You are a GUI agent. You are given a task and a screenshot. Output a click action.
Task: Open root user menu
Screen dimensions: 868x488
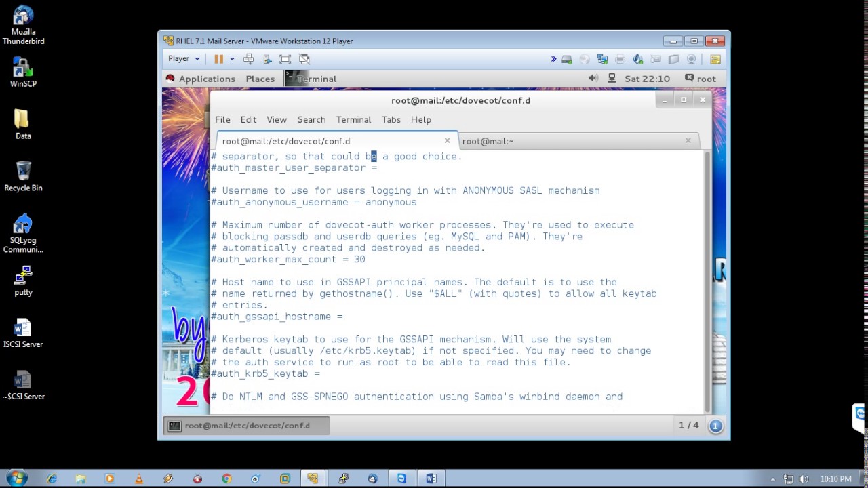tap(701, 79)
